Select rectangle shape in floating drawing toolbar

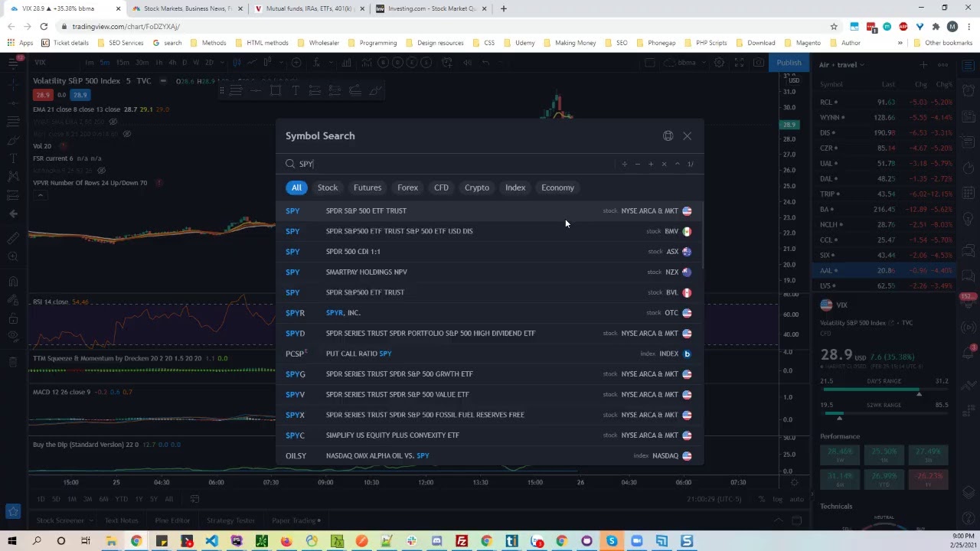275,90
